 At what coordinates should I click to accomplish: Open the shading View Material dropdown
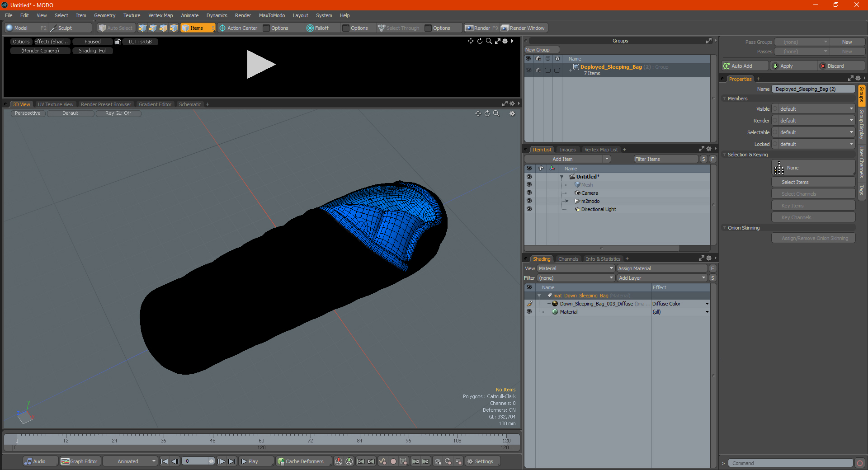pyautogui.click(x=576, y=268)
